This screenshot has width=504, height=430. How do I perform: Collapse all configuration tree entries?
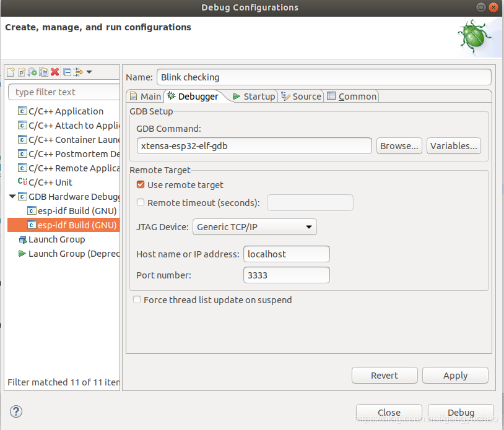[x=67, y=72]
